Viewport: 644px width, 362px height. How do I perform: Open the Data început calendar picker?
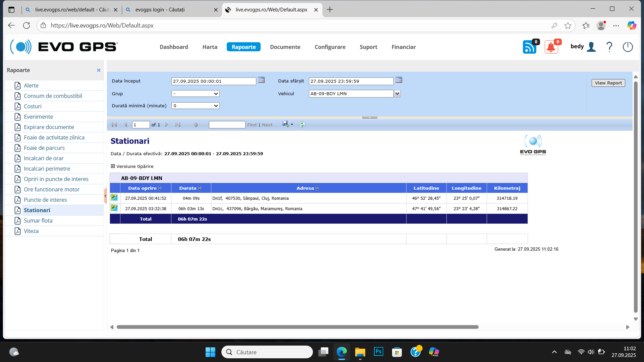click(x=261, y=80)
